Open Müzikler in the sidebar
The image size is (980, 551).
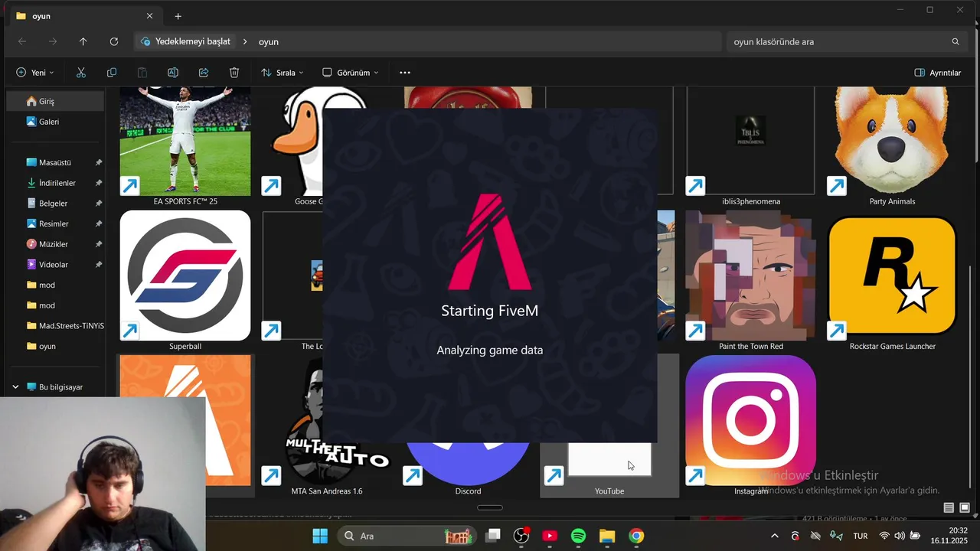[x=55, y=244]
